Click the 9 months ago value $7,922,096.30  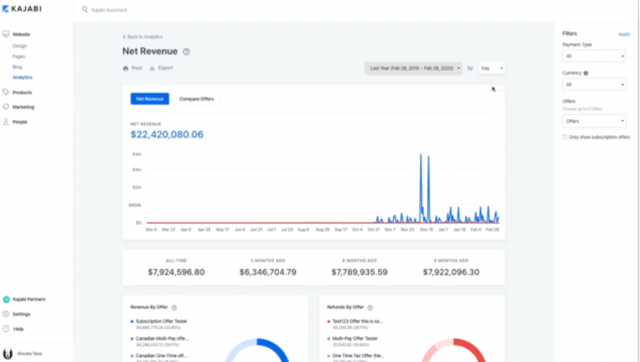point(451,272)
